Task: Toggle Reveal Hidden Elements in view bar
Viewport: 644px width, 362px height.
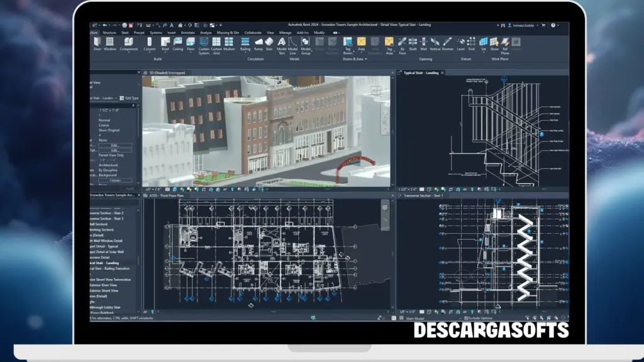Action: tap(233, 188)
